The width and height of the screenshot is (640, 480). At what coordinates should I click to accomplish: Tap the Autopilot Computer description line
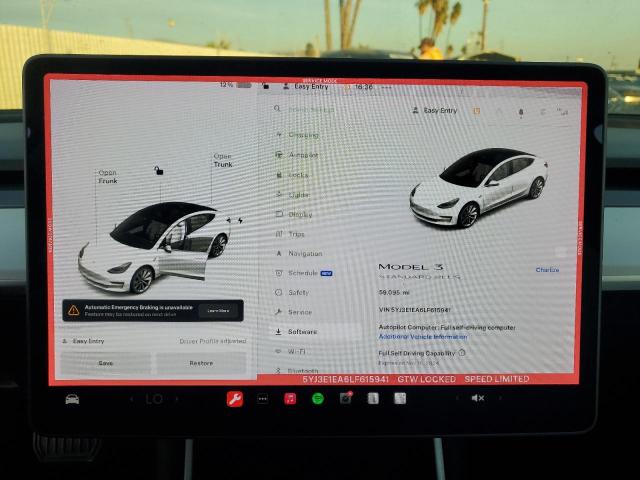pyautogui.click(x=447, y=327)
